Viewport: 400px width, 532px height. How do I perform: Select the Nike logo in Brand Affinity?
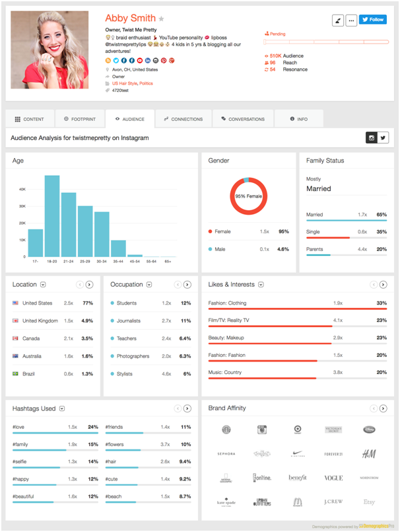tap(298, 454)
